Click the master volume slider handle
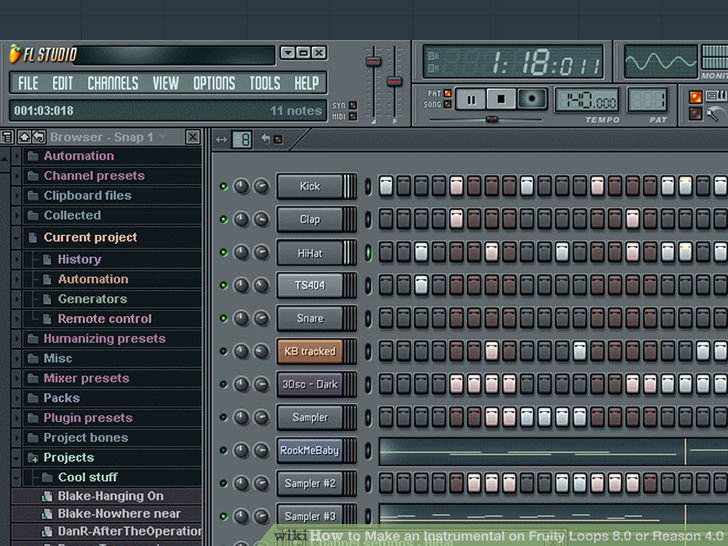The image size is (728, 546). coord(374,61)
